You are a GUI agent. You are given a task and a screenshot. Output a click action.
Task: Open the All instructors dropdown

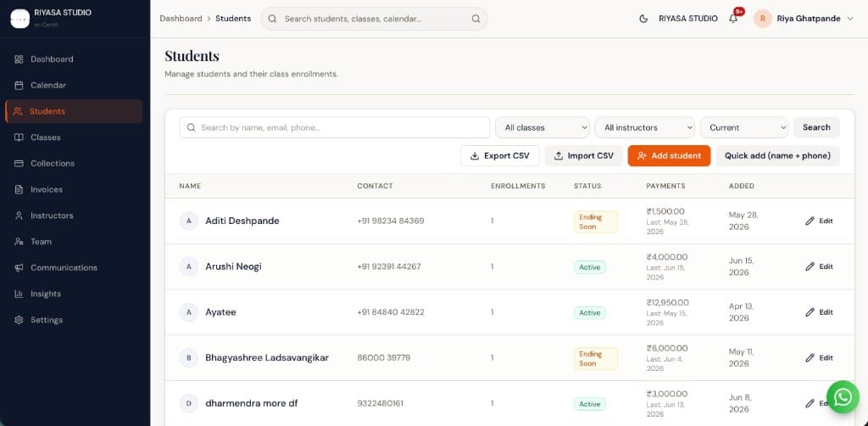(644, 127)
